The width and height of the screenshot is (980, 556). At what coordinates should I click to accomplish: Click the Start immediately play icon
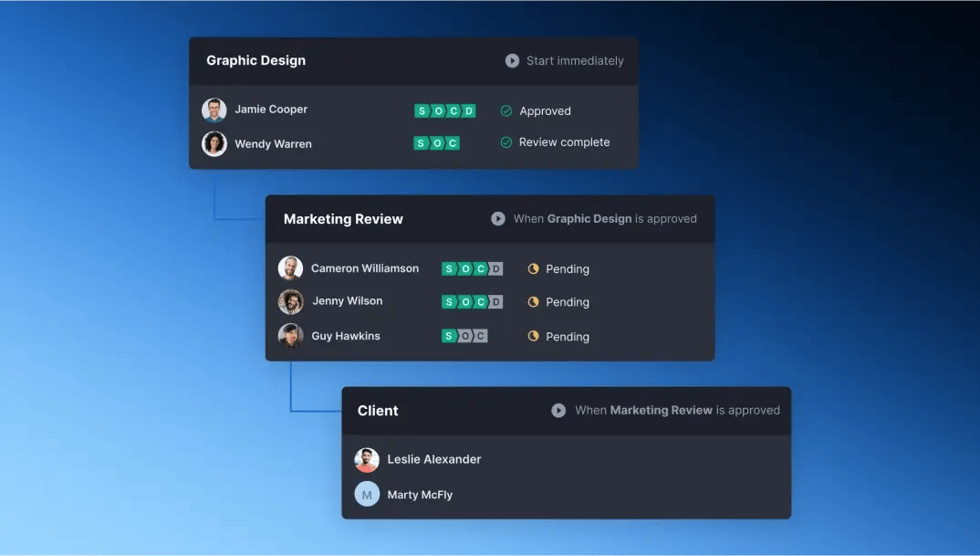[x=512, y=61]
